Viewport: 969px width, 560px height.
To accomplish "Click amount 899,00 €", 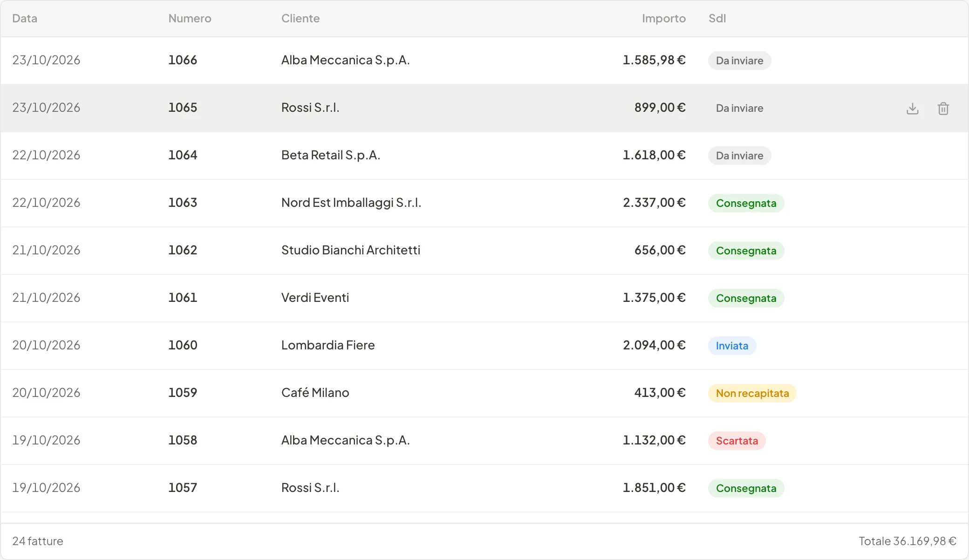I will pyautogui.click(x=660, y=108).
